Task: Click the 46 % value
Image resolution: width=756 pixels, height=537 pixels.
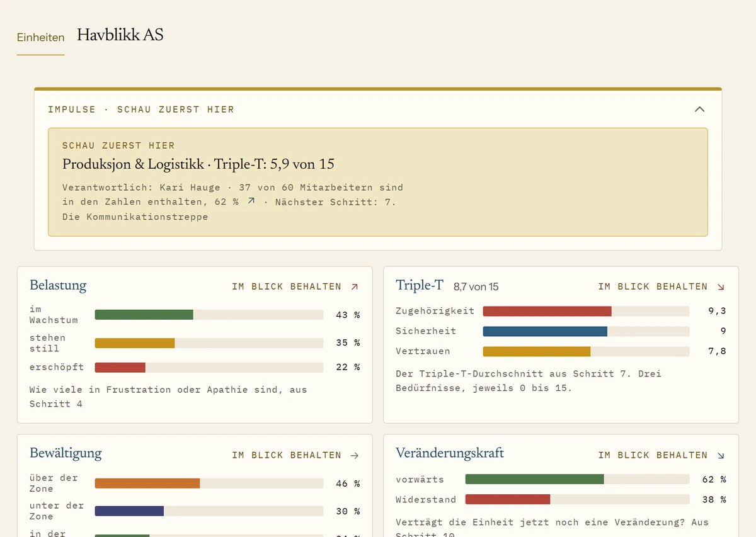Action: pos(348,483)
